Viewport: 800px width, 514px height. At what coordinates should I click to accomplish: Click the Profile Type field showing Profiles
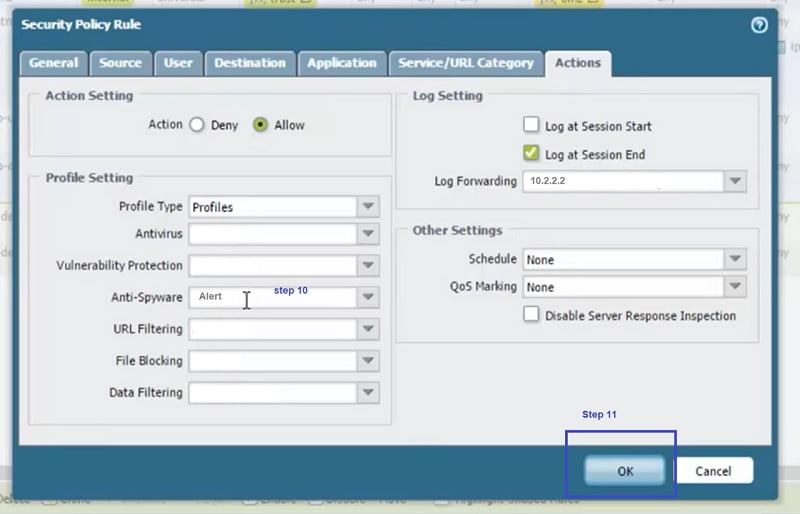pyautogui.click(x=273, y=207)
